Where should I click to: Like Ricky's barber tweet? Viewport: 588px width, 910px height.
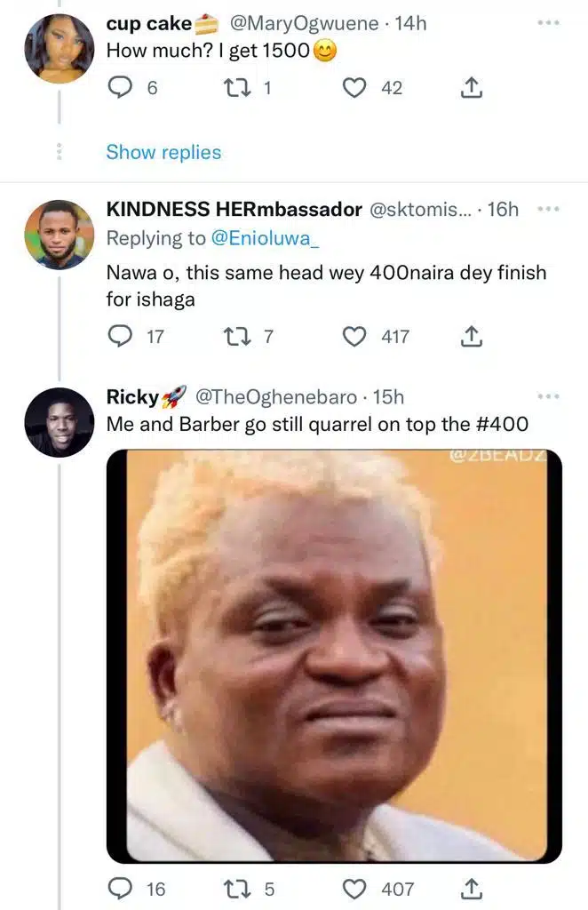click(356, 889)
